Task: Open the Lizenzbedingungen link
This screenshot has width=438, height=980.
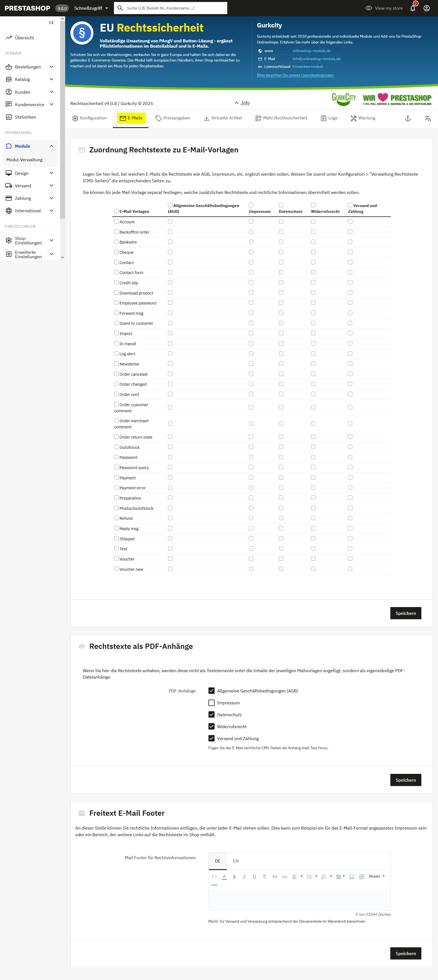Action: point(295,75)
